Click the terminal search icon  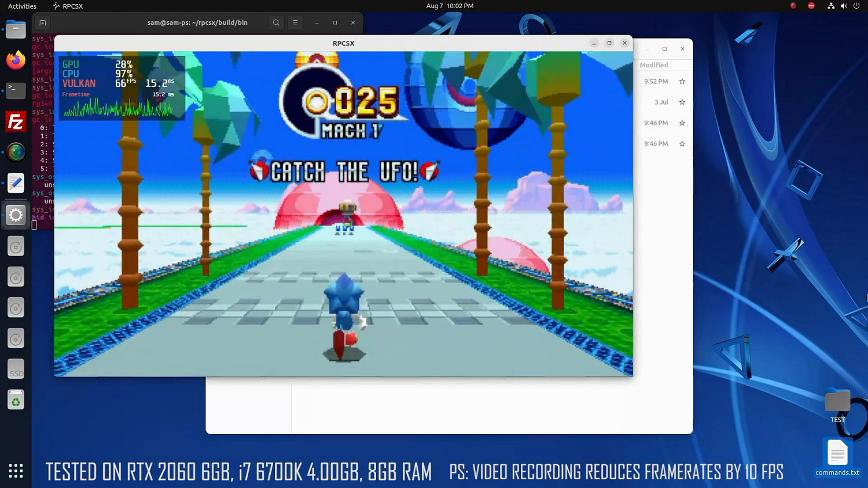point(276,23)
